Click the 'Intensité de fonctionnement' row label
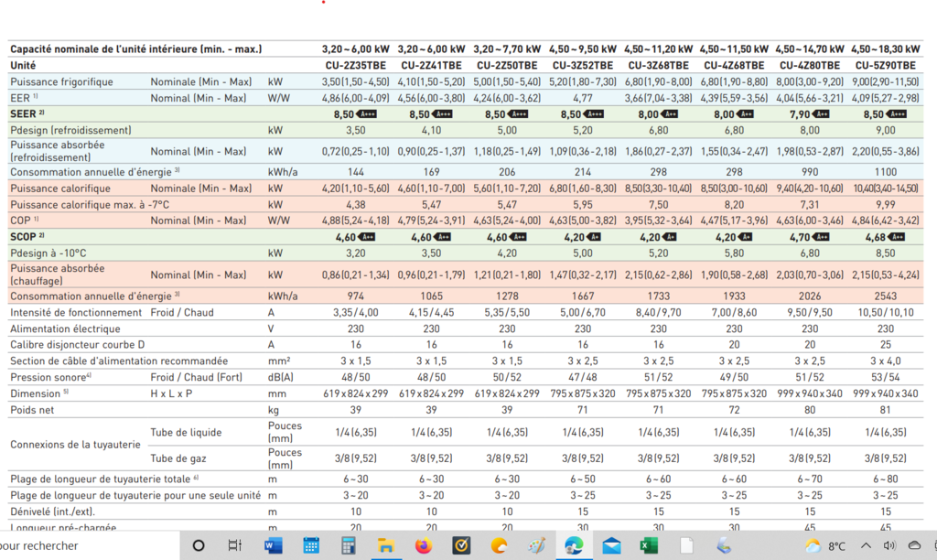Image resolution: width=937 pixels, height=560 pixels. tap(76, 313)
